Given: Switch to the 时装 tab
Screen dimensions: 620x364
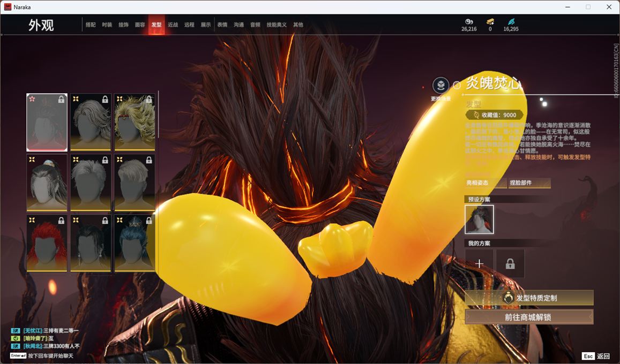Looking at the screenshot, I should click(107, 25).
